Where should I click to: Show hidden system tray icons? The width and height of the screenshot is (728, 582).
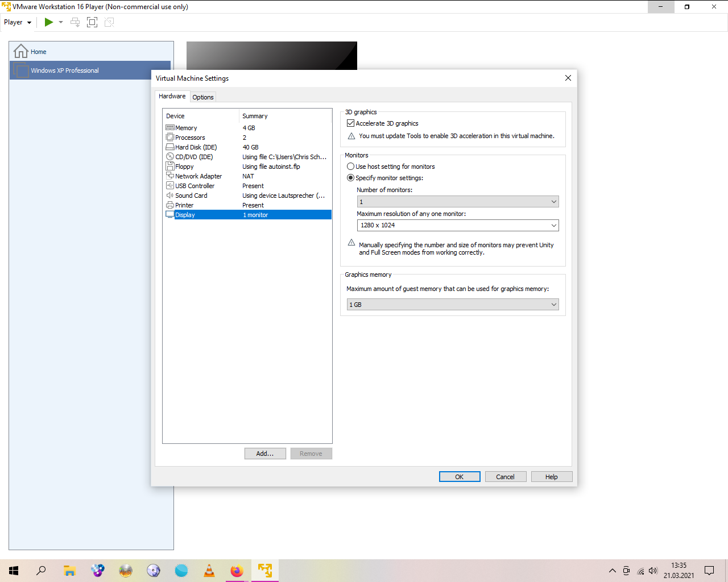click(x=613, y=571)
